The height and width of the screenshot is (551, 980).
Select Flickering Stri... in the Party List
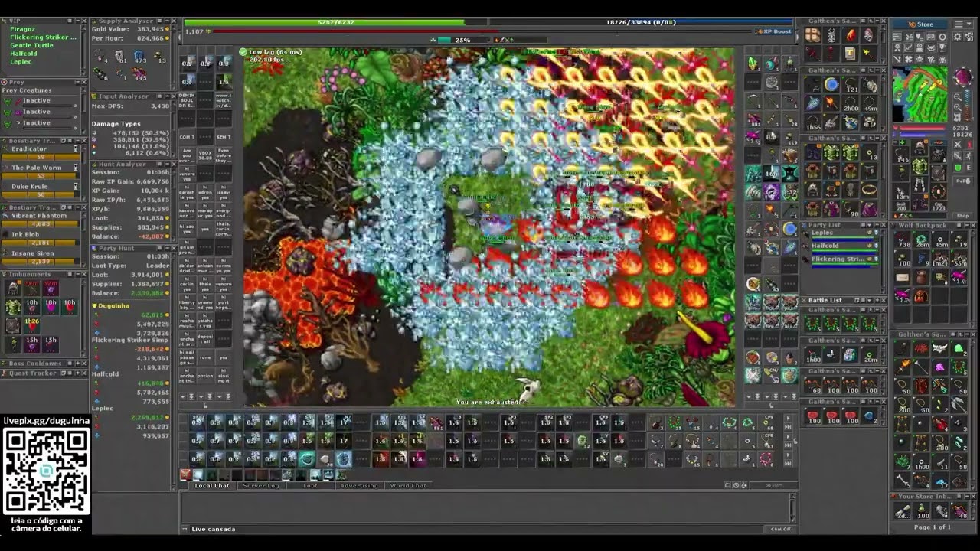click(838, 259)
